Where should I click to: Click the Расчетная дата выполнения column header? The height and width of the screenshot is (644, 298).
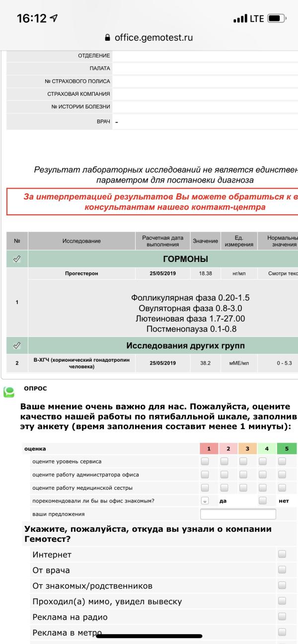coord(163,241)
